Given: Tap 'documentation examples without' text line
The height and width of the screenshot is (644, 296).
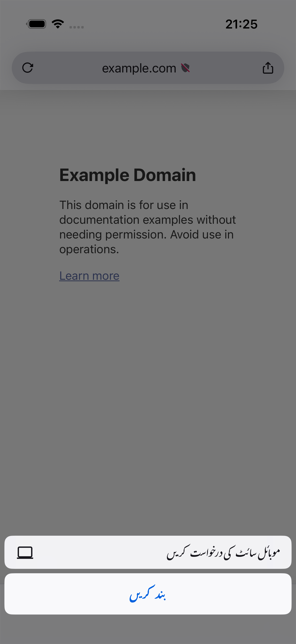Looking at the screenshot, I should point(147,220).
